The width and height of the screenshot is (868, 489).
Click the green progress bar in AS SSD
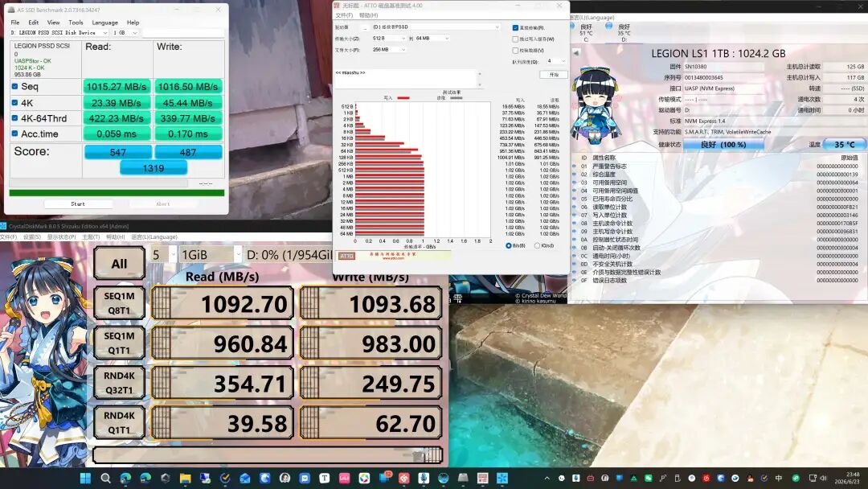(117, 193)
